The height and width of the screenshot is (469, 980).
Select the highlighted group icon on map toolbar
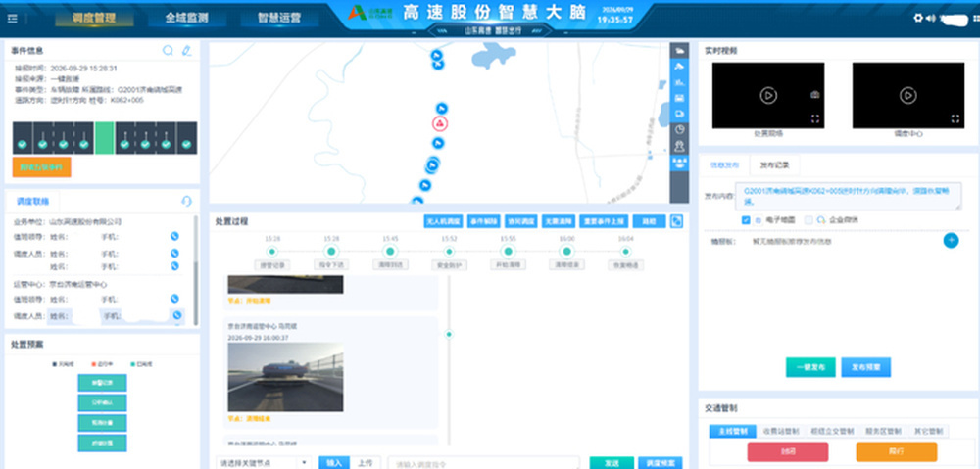tap(679, 162)
